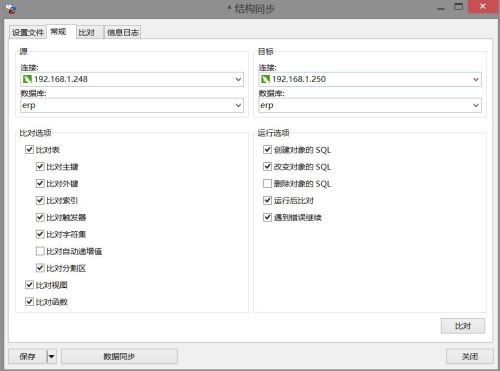Viewport: 500px width, 371px height.
Task: Switch to the 设置文件 tab
Action: [x=28, y=32]
